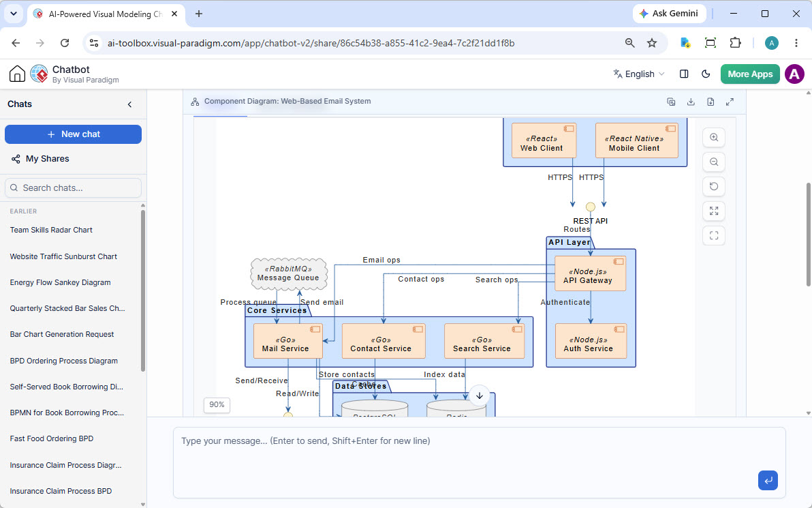Open the Fast Food Ordering BPD chat
812x508 pixels.
(x=52, y=438)
